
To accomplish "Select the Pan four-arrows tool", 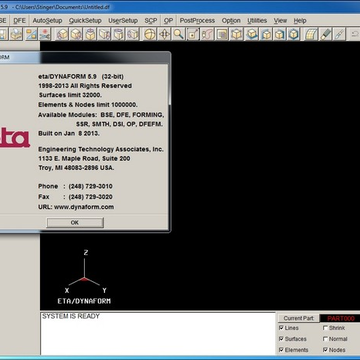I will coord(164,34).
